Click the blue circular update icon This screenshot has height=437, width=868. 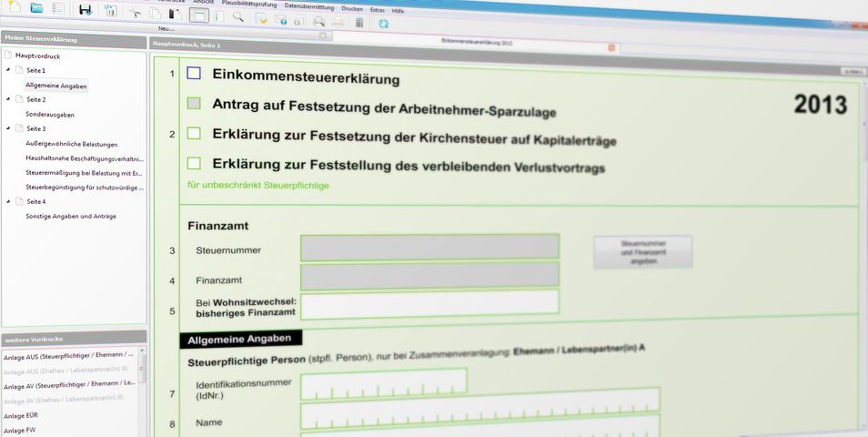pyautogui.click(x=384, y=23)
